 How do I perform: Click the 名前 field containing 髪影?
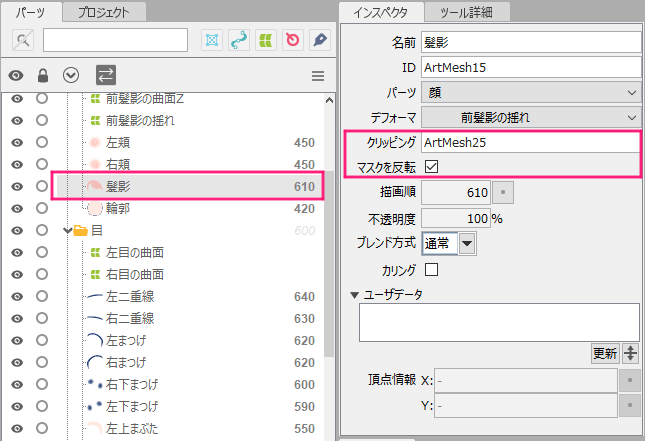pyautogui.click(x=531, y=42)
